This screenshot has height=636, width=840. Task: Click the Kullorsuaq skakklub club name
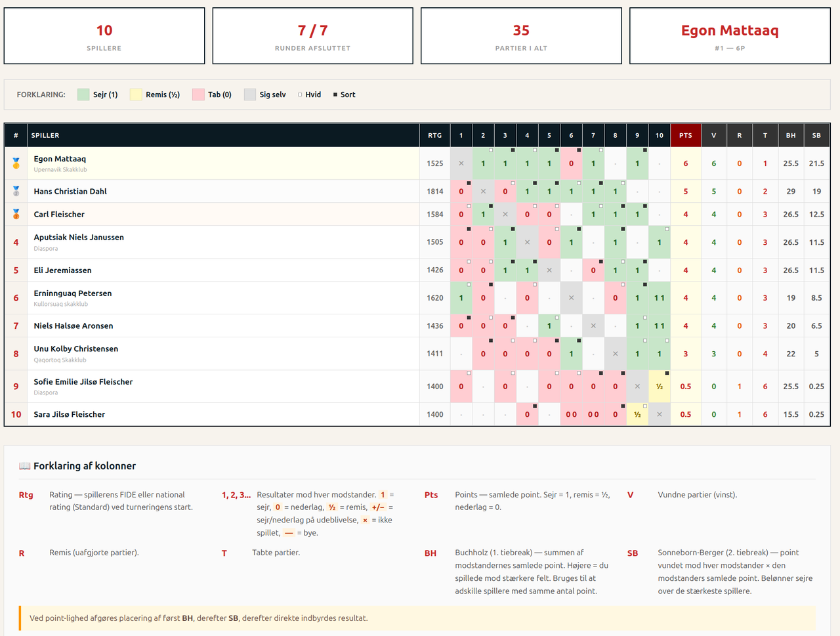[x=61, y=305]
